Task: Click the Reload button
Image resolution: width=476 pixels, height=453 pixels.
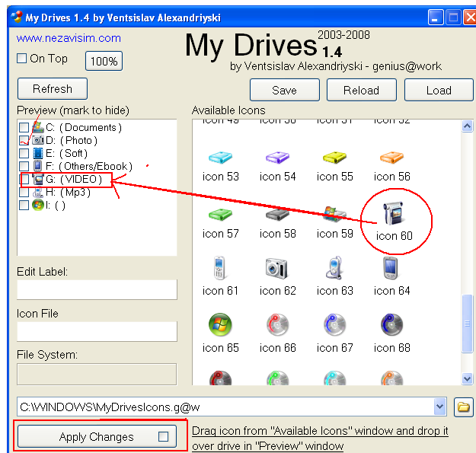Action: coord(361,90)
